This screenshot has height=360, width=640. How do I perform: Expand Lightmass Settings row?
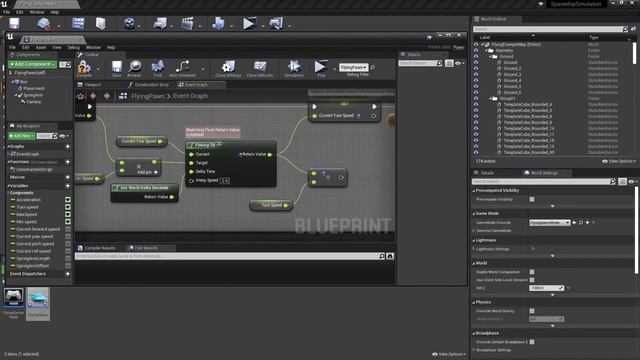(x=474, y=249)
